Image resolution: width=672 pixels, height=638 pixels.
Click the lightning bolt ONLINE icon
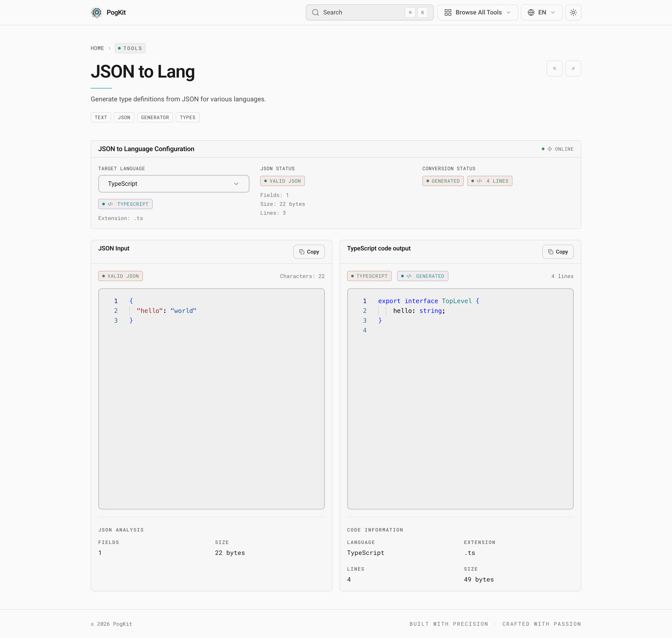pyautogui.click(x=550, y=149)
